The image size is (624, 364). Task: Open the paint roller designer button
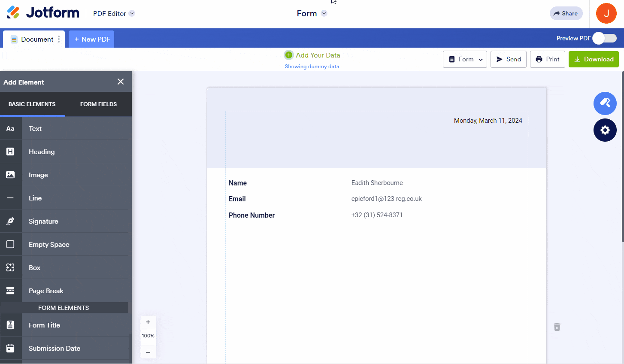pyautogui.click(x=605, y=103)
